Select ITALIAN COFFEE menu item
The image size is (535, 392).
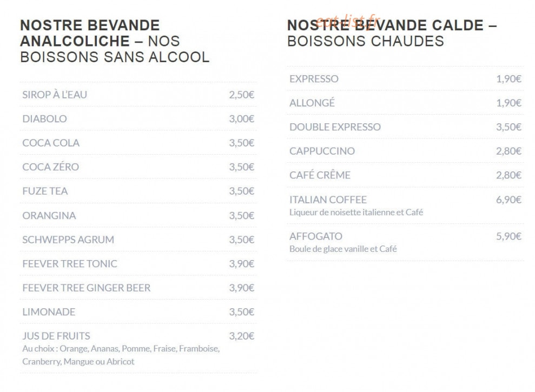[405, 205]
